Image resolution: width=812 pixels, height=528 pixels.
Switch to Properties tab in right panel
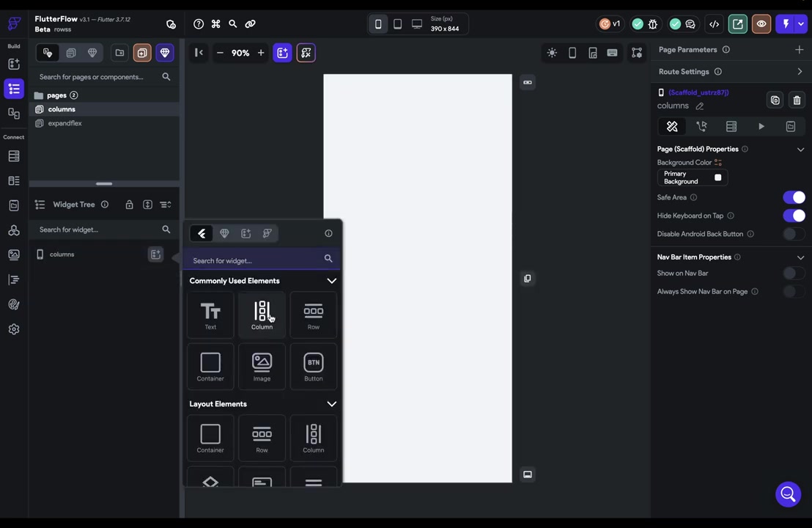[x=672, y=126]
